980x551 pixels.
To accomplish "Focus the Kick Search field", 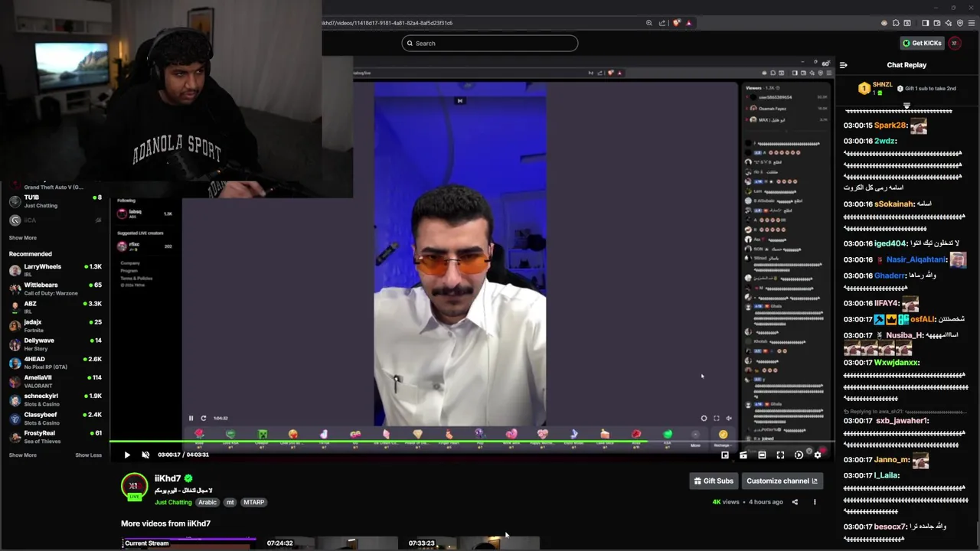I will (489, 43).
